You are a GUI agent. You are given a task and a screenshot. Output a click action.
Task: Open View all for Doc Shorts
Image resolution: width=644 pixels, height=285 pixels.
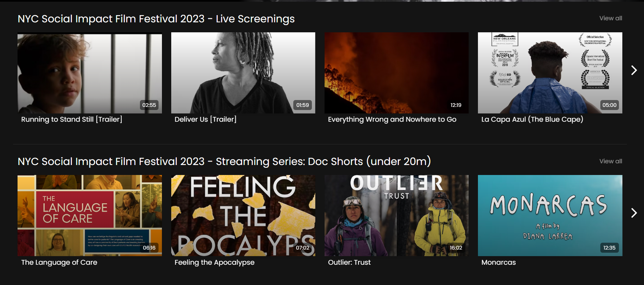(611, 161)
